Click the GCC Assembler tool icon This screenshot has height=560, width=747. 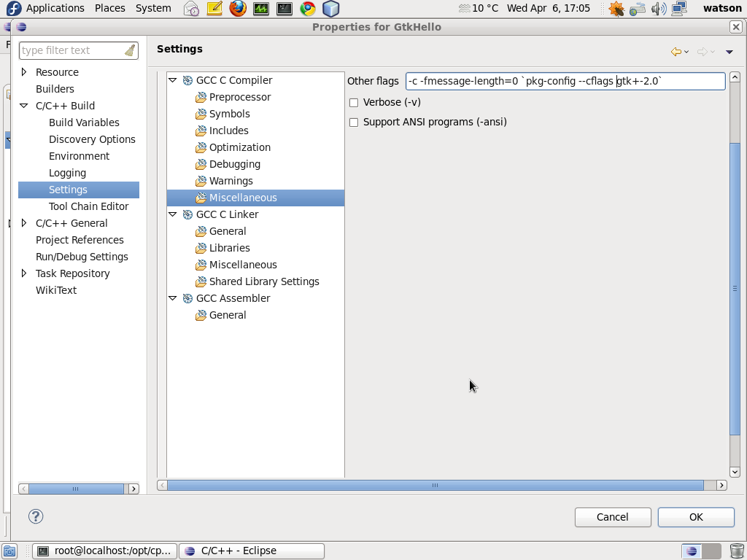point(187,298)
